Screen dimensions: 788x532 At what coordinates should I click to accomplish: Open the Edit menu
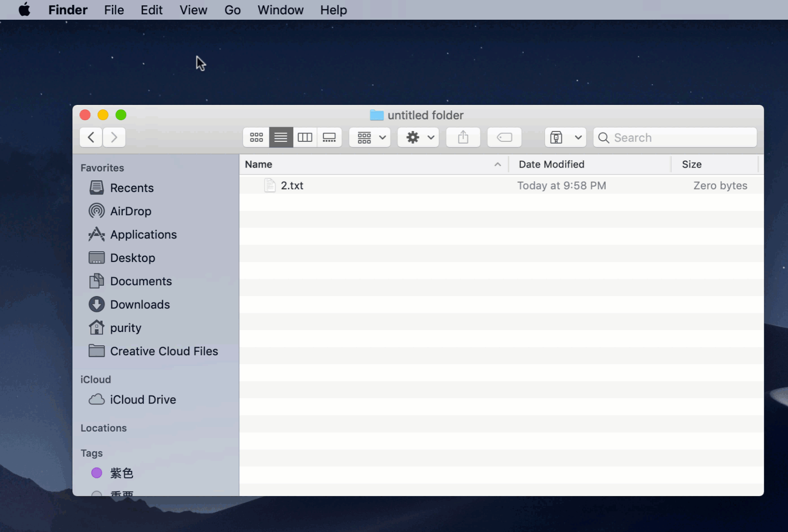pos(151,10)
